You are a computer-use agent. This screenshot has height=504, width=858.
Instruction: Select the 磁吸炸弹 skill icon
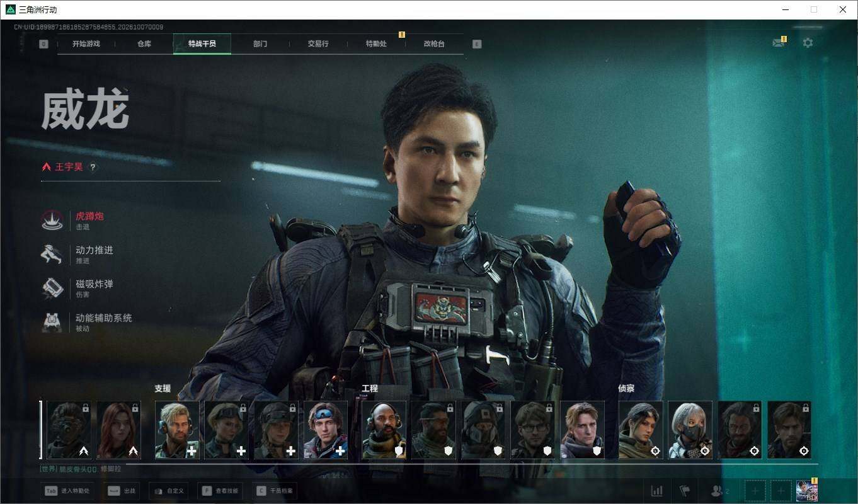[52, 289]
